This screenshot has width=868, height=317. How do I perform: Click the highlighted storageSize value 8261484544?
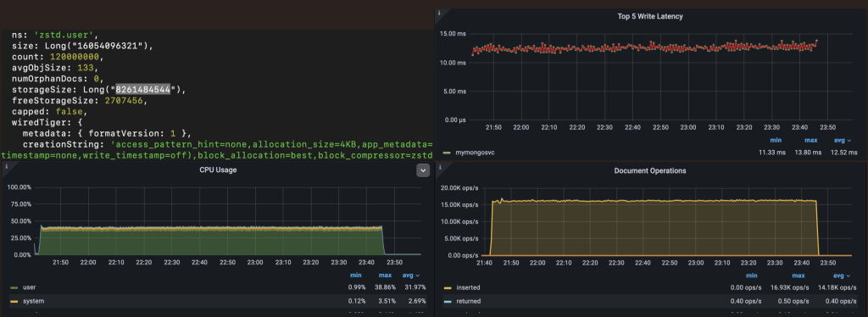click(x=143, y=89)
